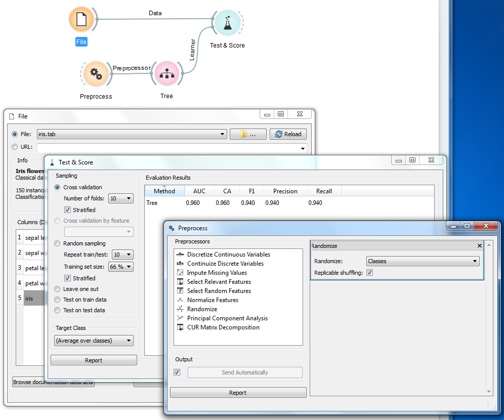Click Send Automatically button

(x=244, y=372)
